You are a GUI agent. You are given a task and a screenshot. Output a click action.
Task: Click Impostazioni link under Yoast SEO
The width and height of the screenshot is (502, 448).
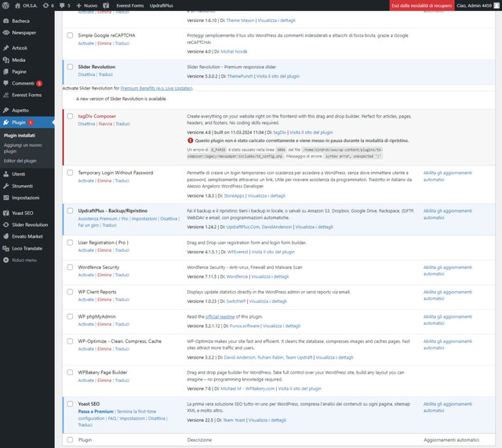pyautogui.click(x=133, y=418)
